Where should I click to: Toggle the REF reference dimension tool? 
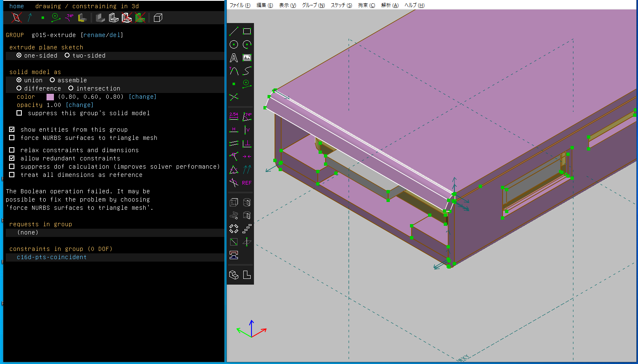[x=247, y=183]
